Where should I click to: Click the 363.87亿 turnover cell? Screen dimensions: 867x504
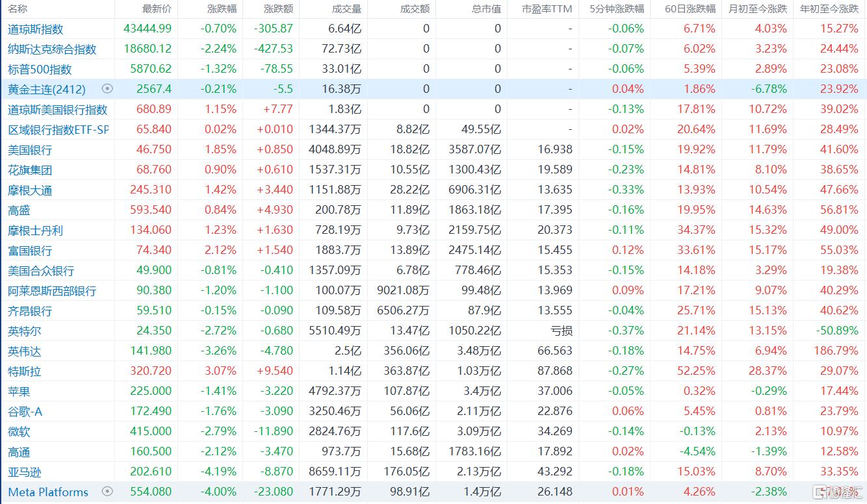tap(407, 371)
